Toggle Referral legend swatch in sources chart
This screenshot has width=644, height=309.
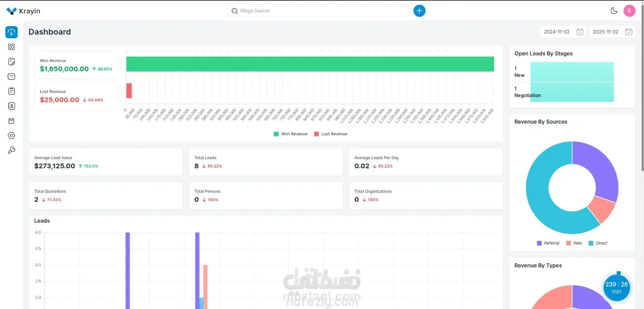(x=539, y=243)
